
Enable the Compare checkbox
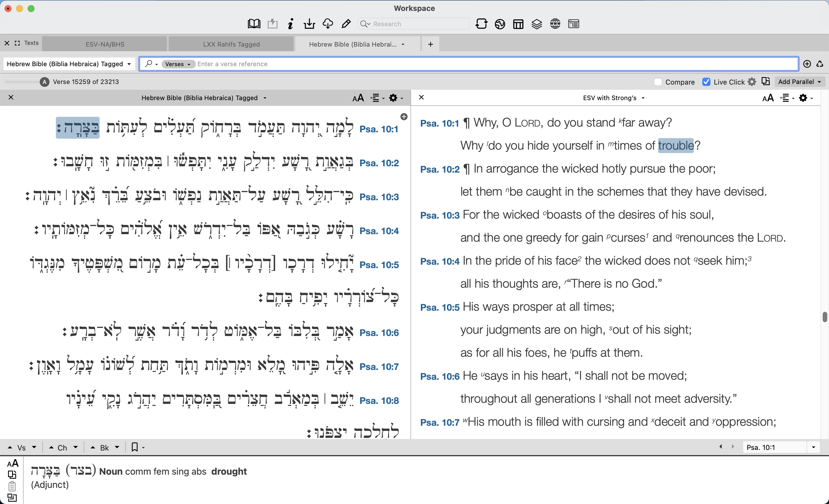[x=658, y=82]
